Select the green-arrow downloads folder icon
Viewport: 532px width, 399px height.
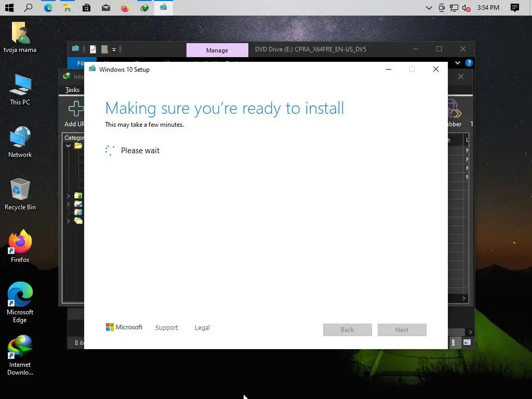point(78,196)
